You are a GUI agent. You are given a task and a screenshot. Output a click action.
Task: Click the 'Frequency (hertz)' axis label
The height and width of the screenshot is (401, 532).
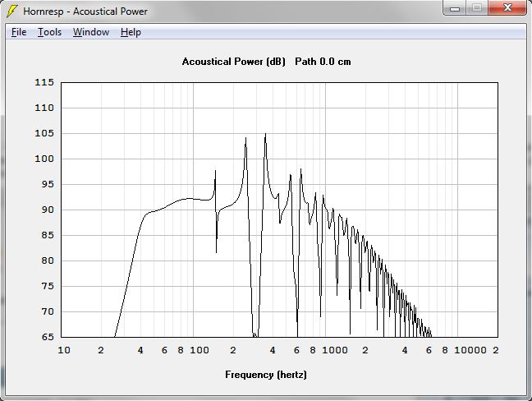click(266, 375)
